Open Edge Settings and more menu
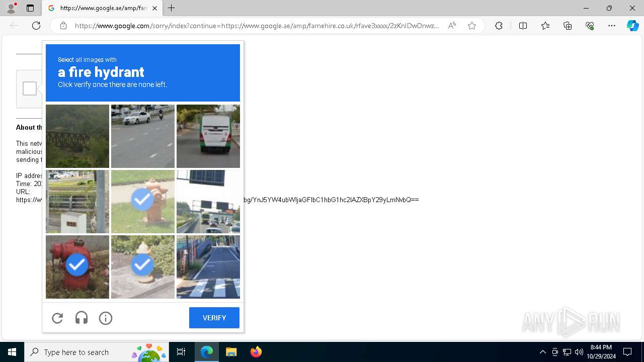Screen dimensions: 644x362 tap(612, 26)
